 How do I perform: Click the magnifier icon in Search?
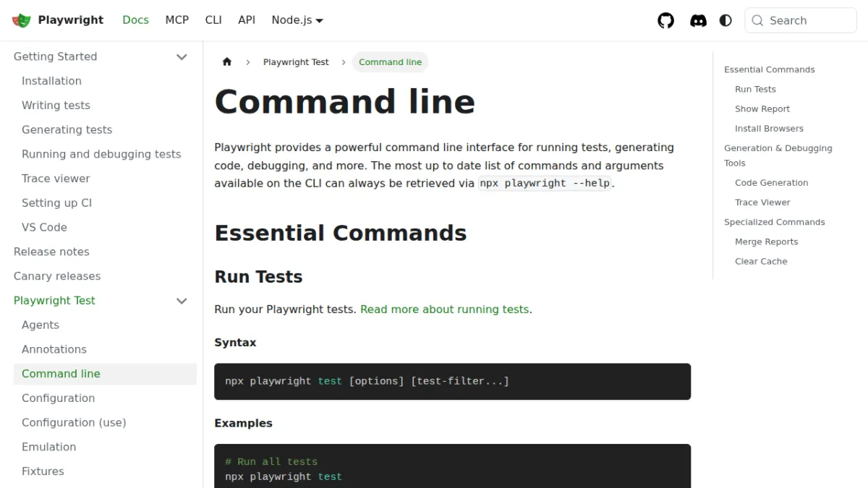(757, 20)
